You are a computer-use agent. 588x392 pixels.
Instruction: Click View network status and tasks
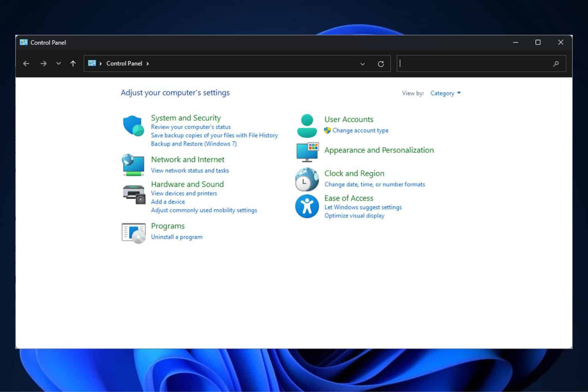tap(190, 171)
